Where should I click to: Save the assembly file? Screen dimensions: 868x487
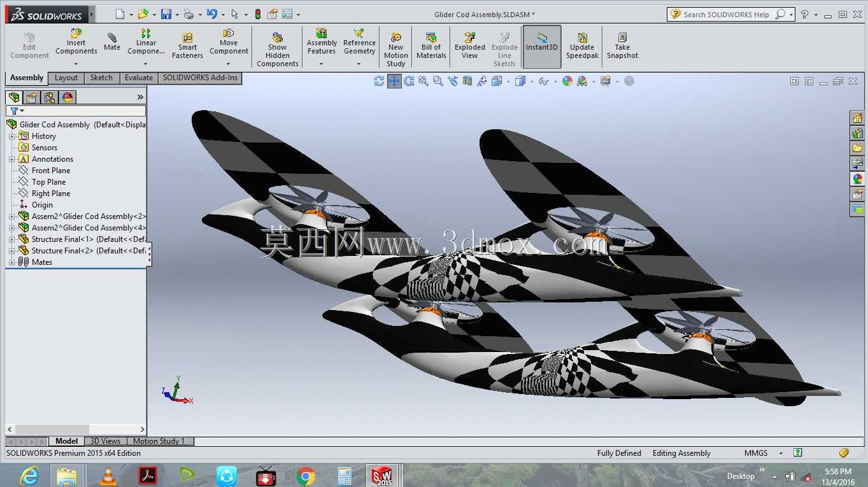tap(166, 14)
